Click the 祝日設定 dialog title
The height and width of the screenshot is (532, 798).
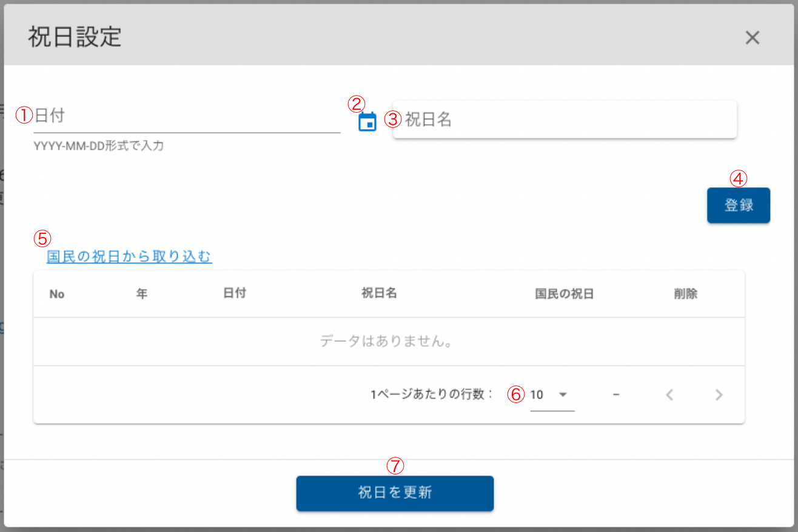pyautogui.click(x=75, y=38)
